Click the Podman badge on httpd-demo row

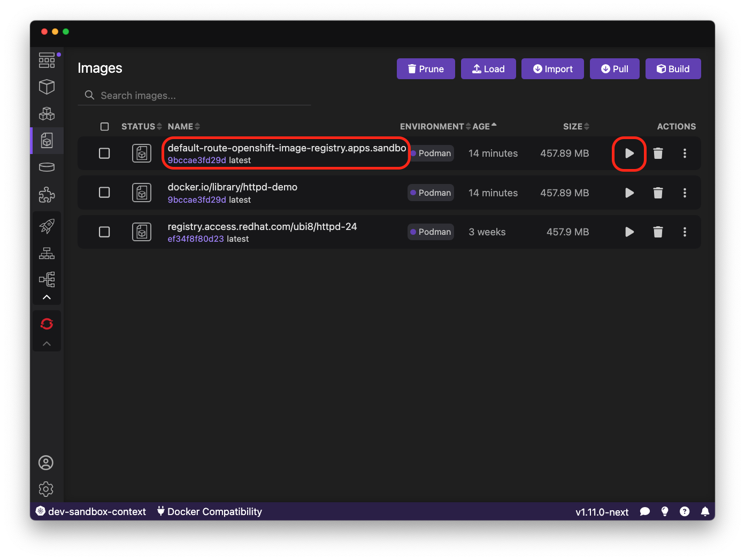(431, 193)
